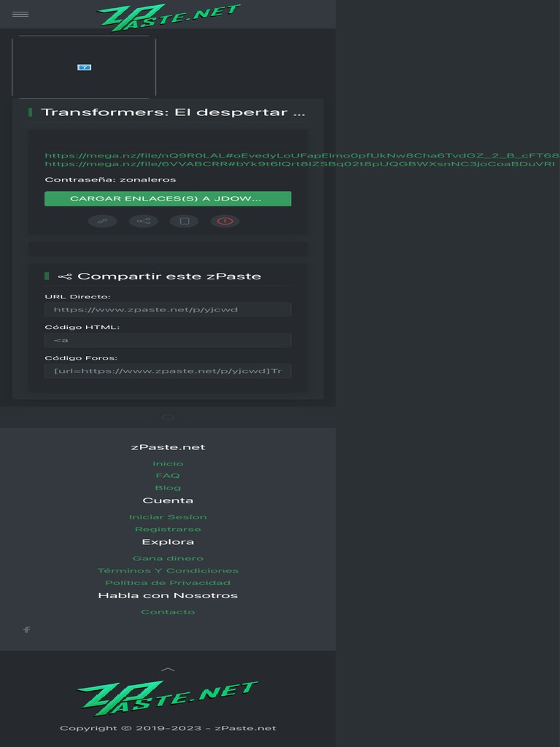
Task: Click the small circle divider icon above footer
Action: (x=168, y=417)
